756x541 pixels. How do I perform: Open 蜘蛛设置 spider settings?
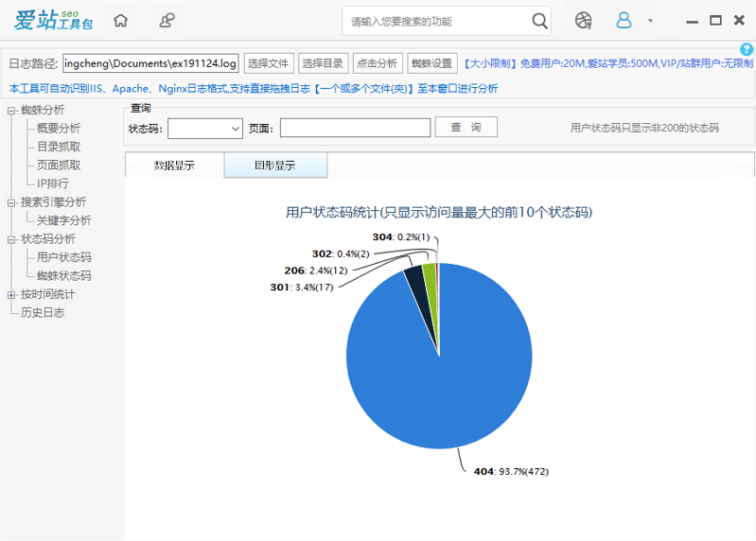click(x=432, y=63)
